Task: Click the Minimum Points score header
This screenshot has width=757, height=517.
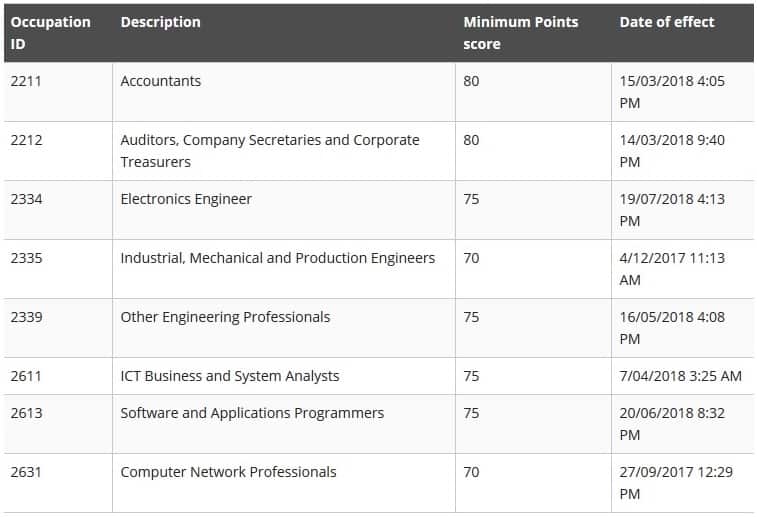Action: point(520,32)
